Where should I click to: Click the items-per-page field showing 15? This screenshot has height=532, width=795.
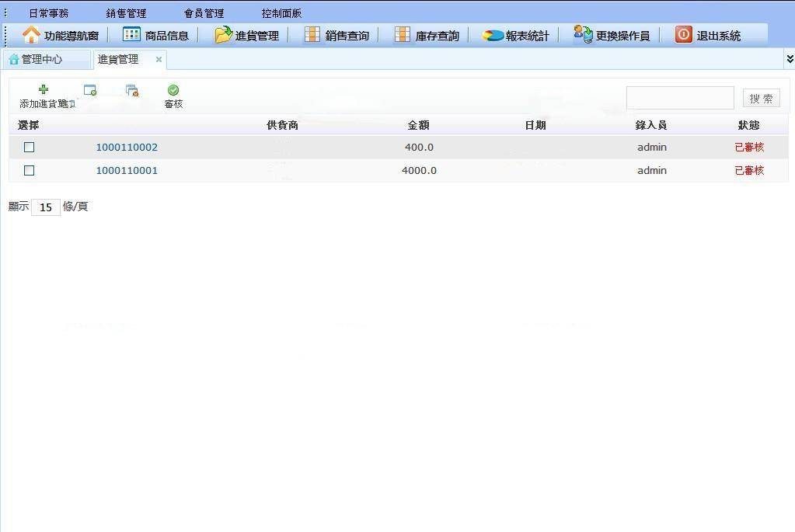tap(46, 207)
